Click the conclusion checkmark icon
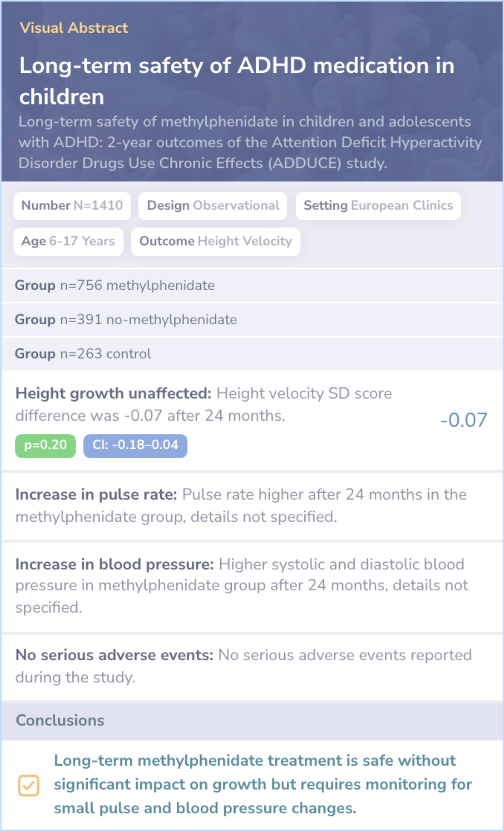The height and width of the screenshot is (831, 504). pyautogui.click(x=28, y=785)
